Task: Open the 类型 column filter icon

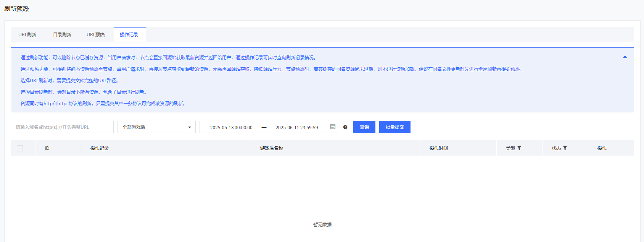Action: (x=519, y=148)
